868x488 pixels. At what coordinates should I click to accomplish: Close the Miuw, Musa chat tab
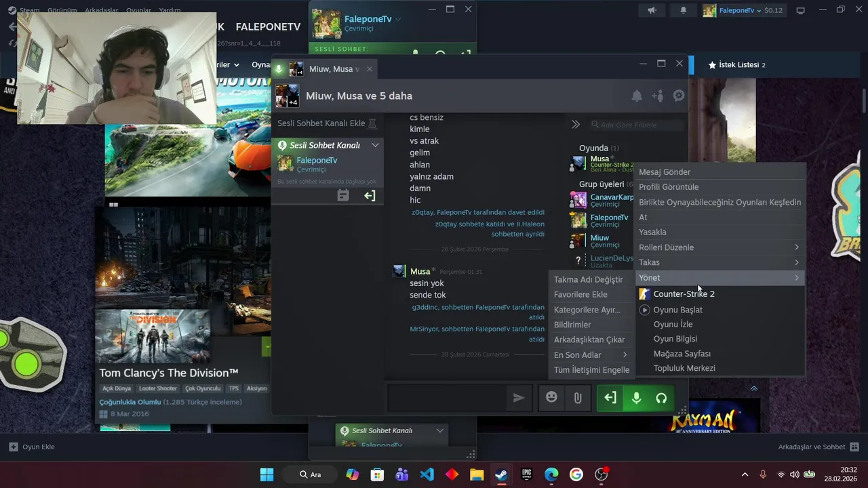pos(370,69)
